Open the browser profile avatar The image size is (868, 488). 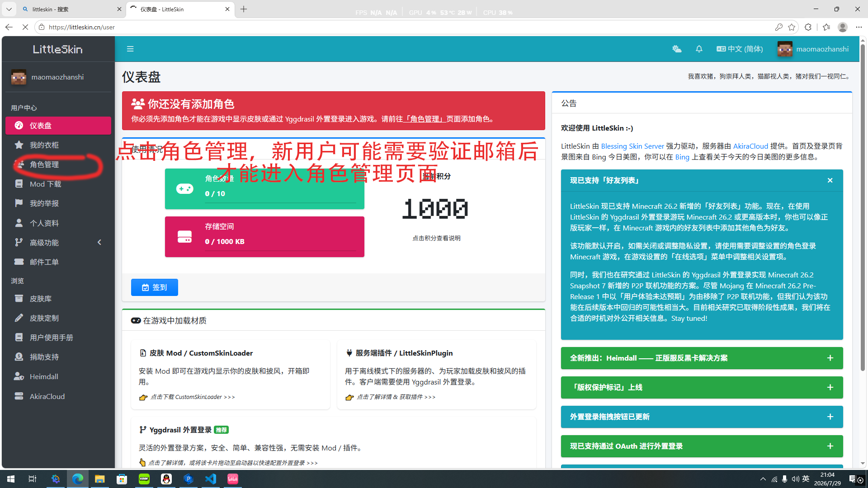tap(843, 27)
